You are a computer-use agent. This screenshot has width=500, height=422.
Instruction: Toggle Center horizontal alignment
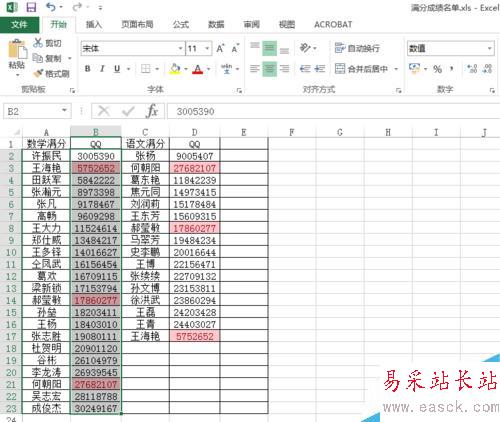[x=269, y=69]
